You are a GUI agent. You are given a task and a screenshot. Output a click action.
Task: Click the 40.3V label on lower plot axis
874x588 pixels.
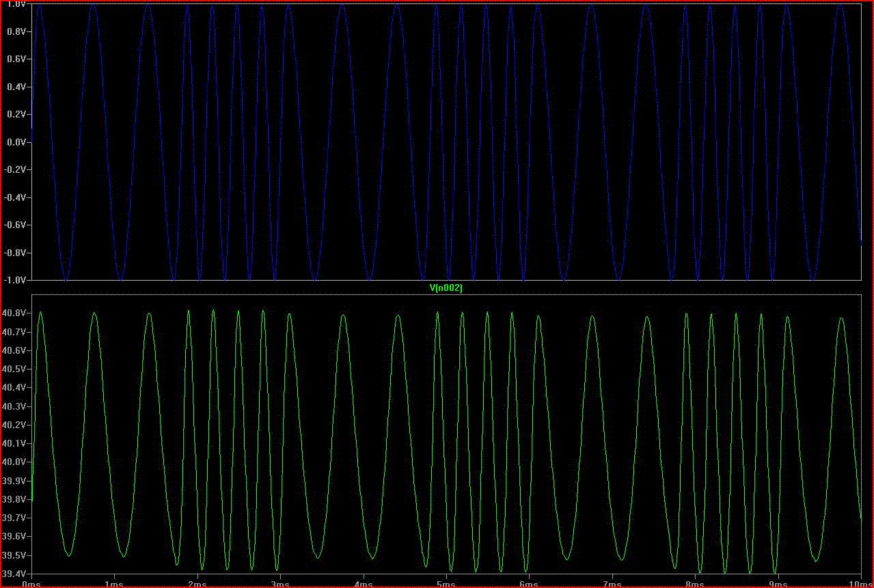point(14,406)
